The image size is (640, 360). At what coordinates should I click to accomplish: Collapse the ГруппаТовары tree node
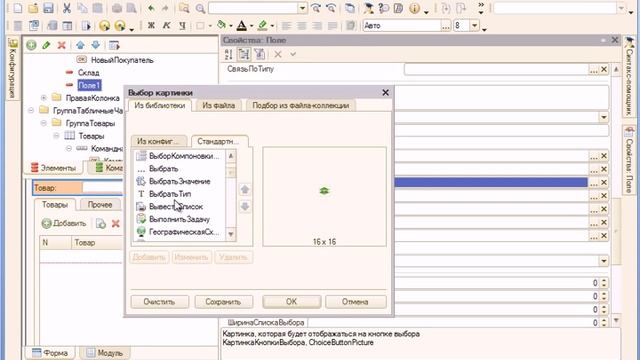pyautogui.click(x=44, y=123)
